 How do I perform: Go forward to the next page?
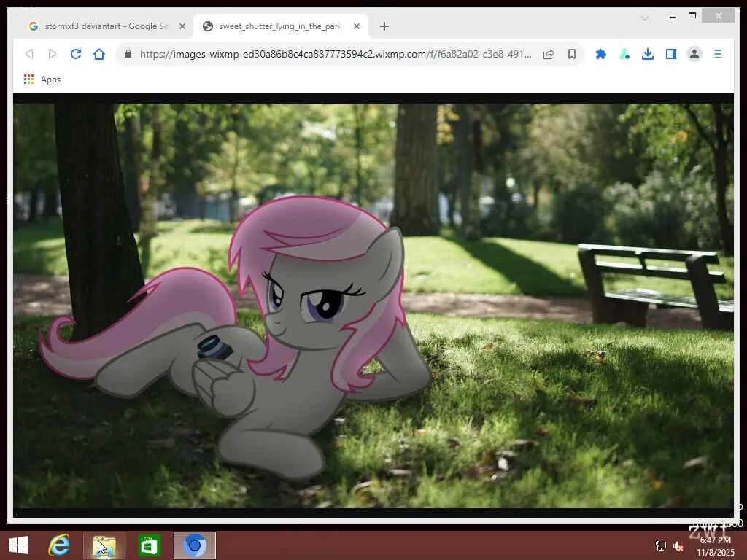[53, 54]
